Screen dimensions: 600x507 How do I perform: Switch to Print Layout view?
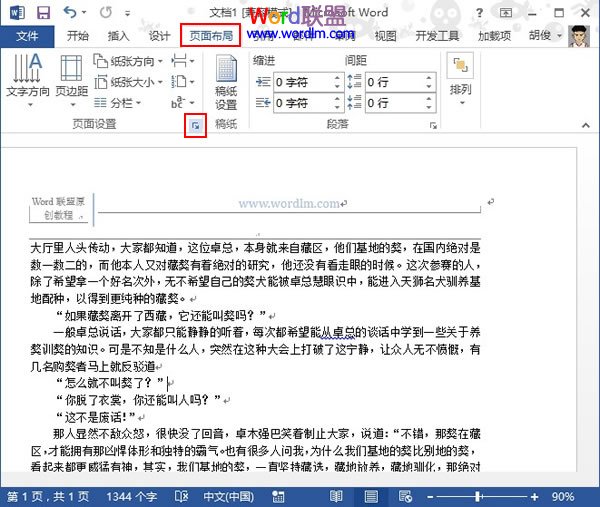coord(372,496)
